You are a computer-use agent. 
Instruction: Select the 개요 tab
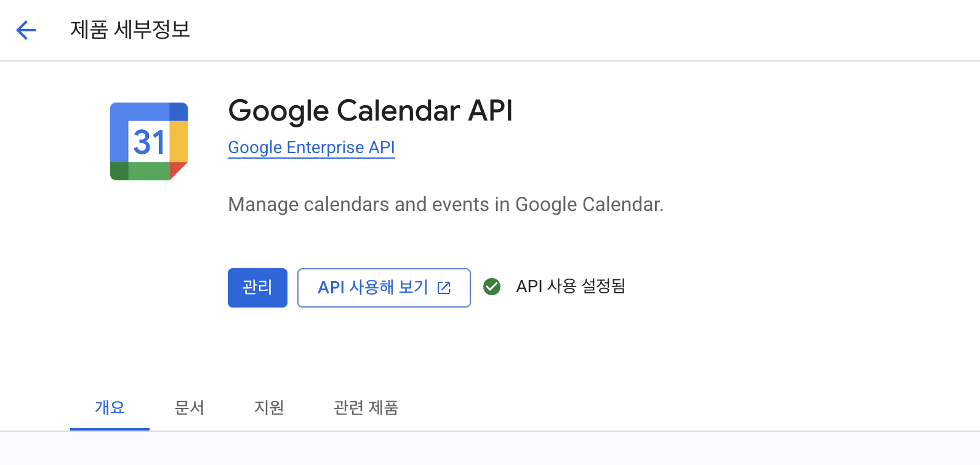[x=110, y=408]
